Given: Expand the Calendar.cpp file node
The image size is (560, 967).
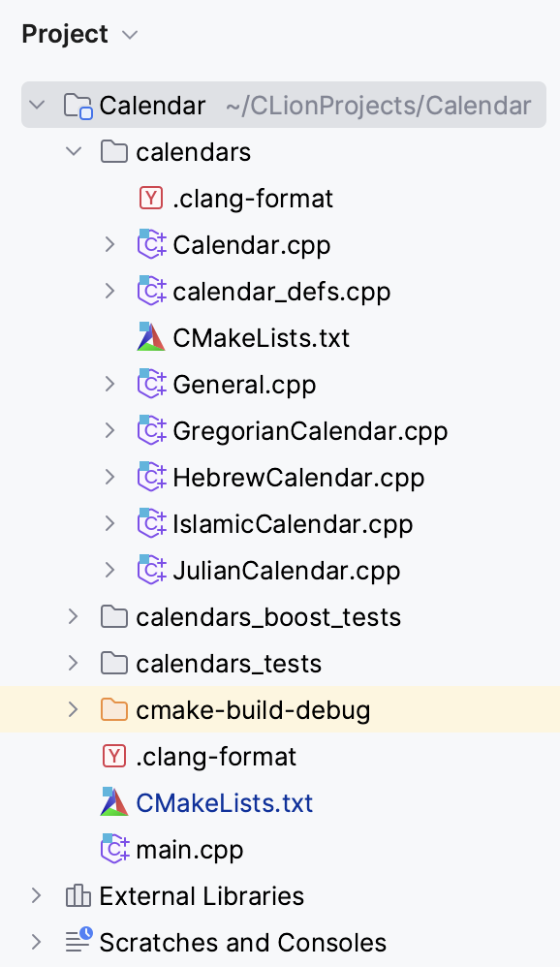Looking at the screenshot, I should [109, 244].
